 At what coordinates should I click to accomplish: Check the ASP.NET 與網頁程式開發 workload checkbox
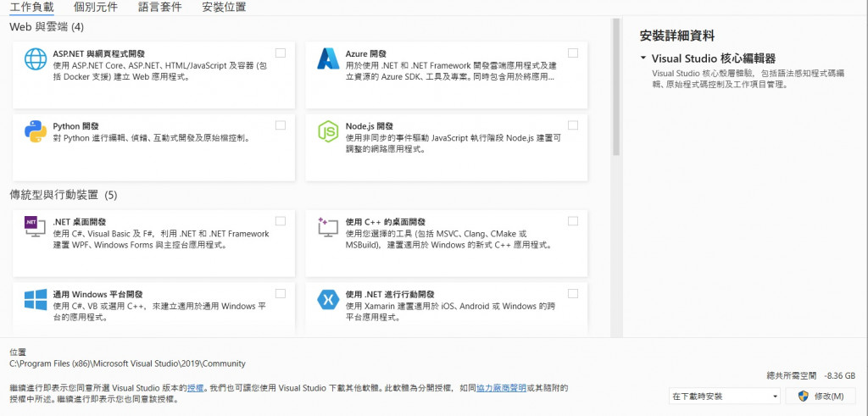click(x=281, y=53)
